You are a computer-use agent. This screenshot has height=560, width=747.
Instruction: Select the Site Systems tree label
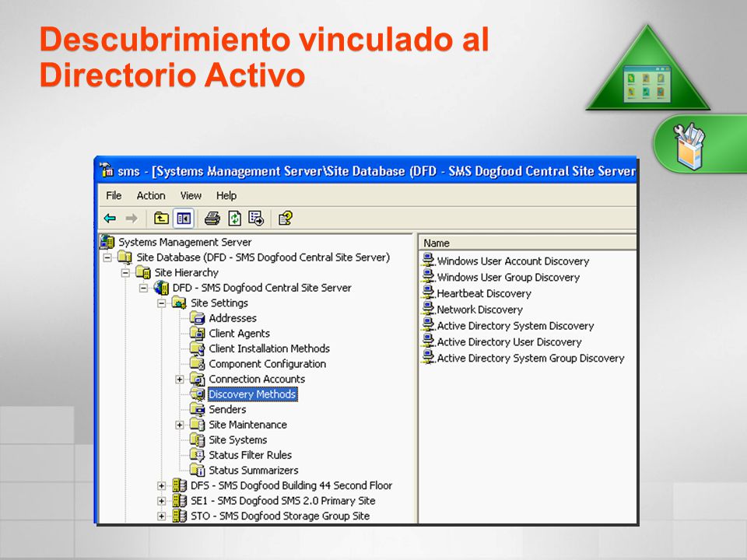238,440
